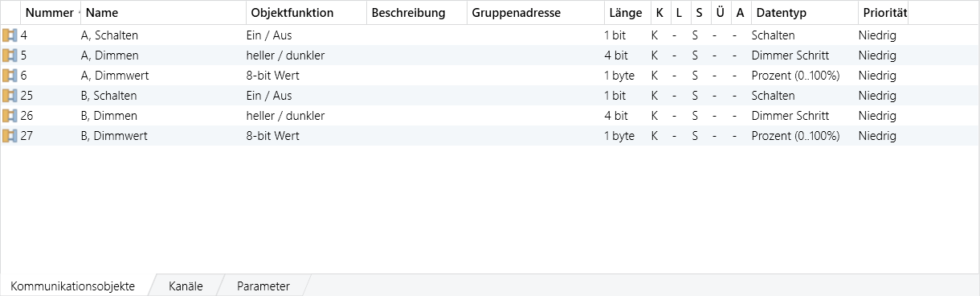Click the K flag of 'A, Schalten' row

click(x=655, y=35)
